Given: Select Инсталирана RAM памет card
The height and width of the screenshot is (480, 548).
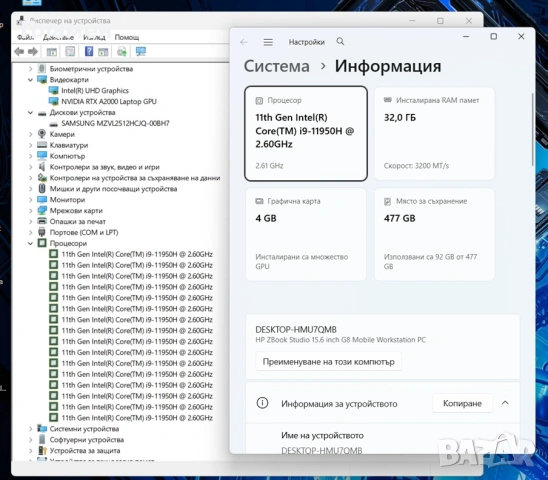Looking at the screenshot, I should click(x=434, y=134).
